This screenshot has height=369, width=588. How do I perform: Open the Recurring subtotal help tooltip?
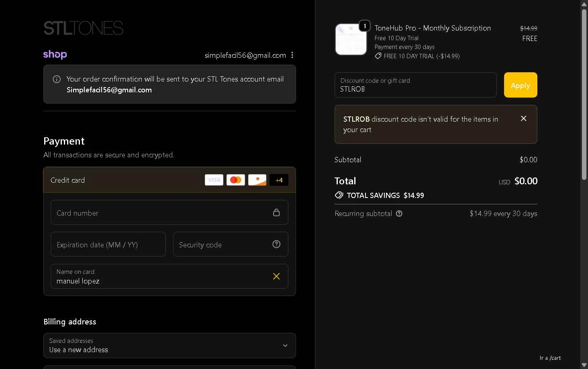(399, 214)
